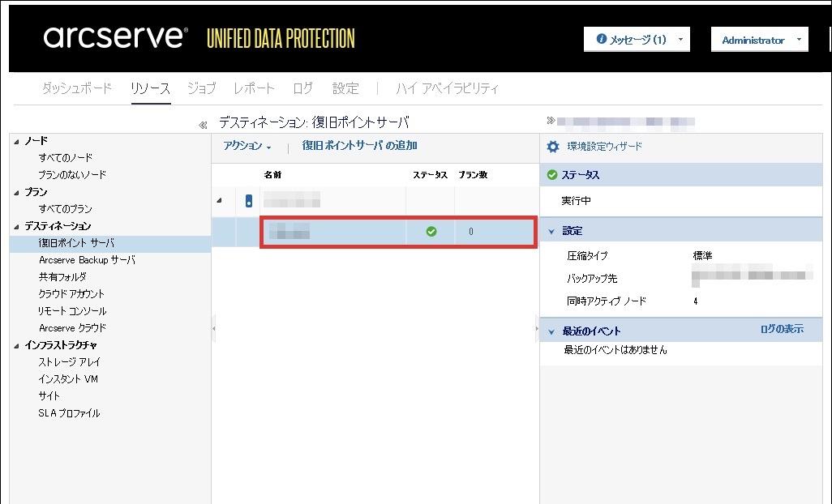Collapse the 最近のイベント panel section
The image size is (832, 504).
pyautogui.click(x=551, y=331)
